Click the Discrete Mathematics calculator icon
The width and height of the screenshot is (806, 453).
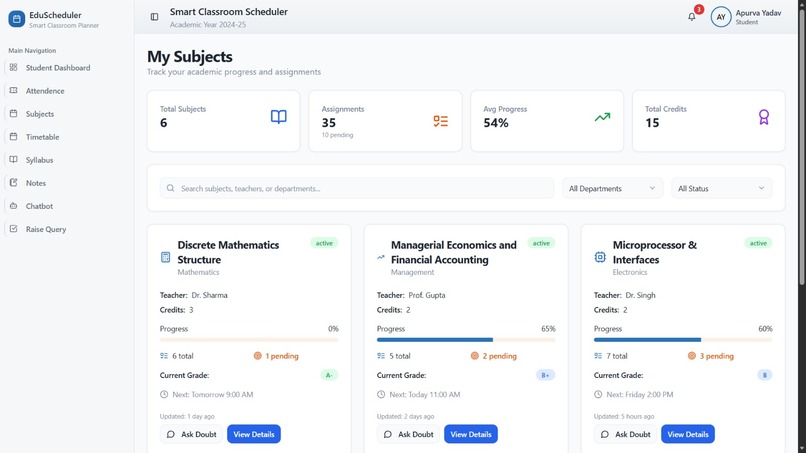click(x=166, y=257)
